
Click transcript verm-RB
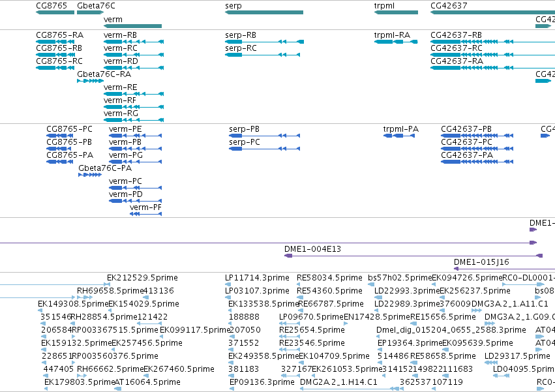(134, 42)
